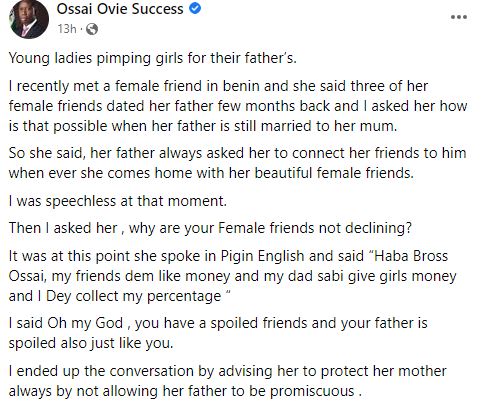Open Ossai Ovie Success profile picture

(x=29, y=19)
